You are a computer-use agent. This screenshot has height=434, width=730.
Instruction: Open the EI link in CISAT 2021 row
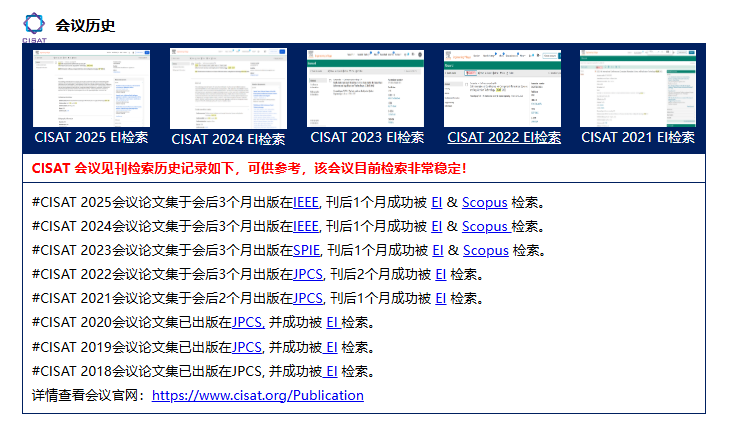441,298
